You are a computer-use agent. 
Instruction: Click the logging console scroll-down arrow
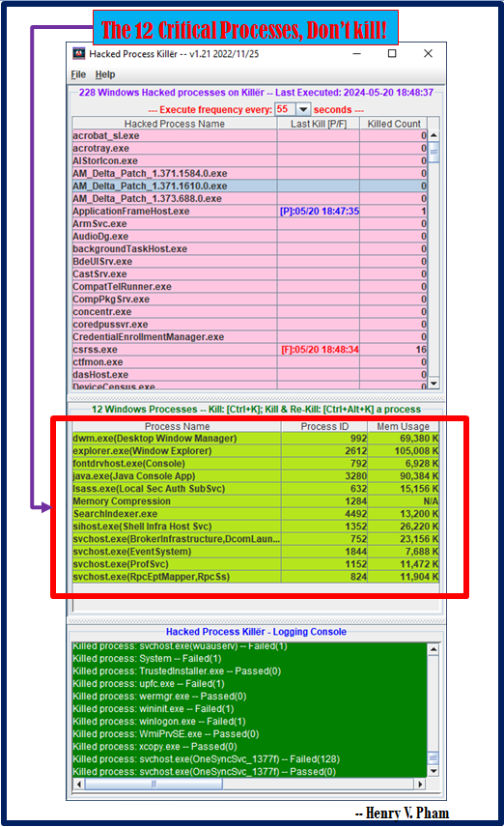coord(434,771)
